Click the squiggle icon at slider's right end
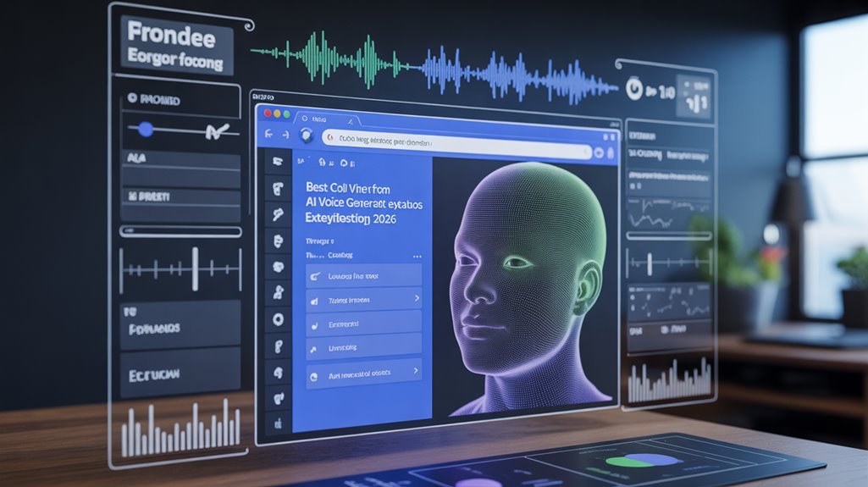The height and width of the screenshot is (487, 868). (217, 131)
